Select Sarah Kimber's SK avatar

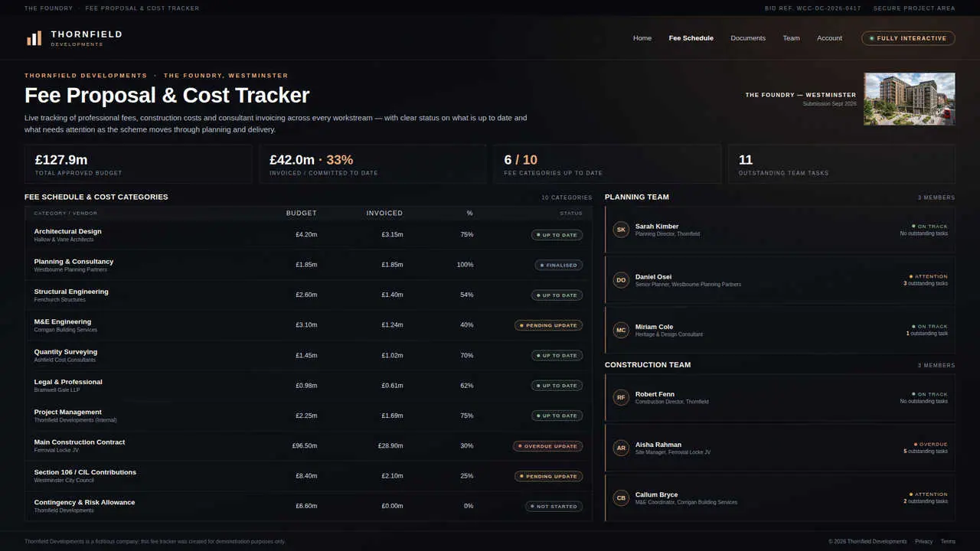point(621,230)
